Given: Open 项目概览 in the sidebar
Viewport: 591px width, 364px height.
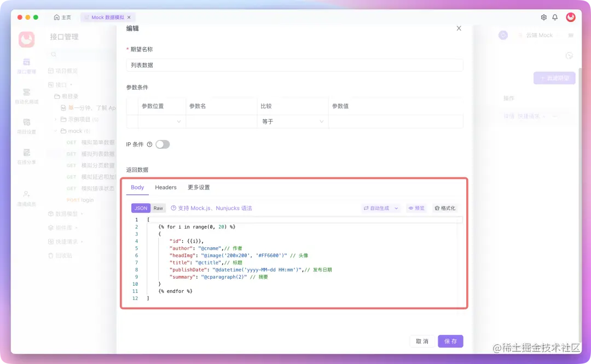Looking at the screenshot, I should tap(63, 71).
